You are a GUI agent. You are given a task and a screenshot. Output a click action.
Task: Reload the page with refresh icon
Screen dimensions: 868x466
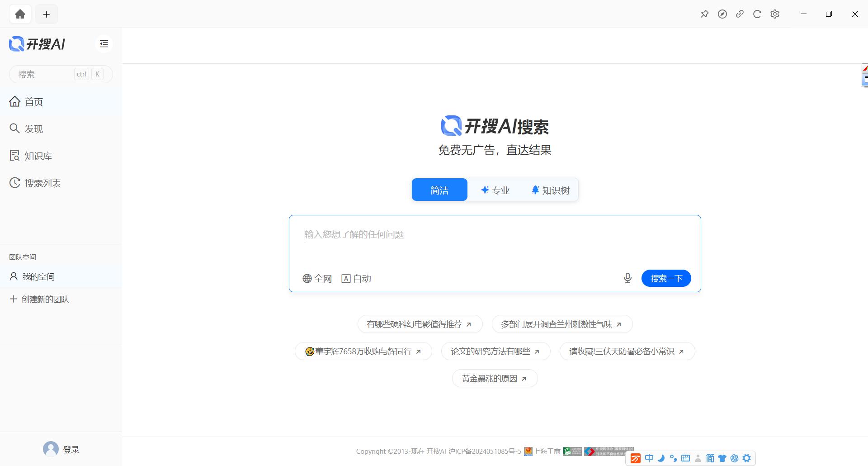pos(757,14)
